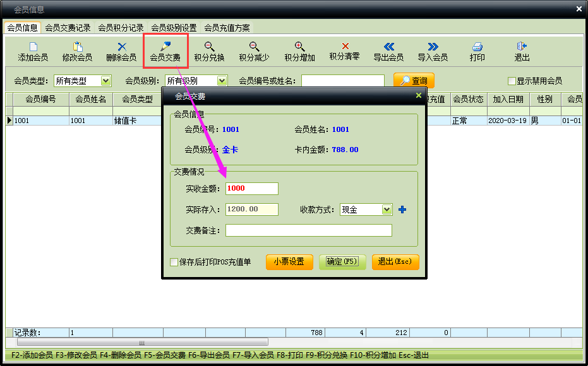Click the 添加会员 toolbar icon
Image resolution: width=588 pixels, height=366 pixels.
coord(33,47)
